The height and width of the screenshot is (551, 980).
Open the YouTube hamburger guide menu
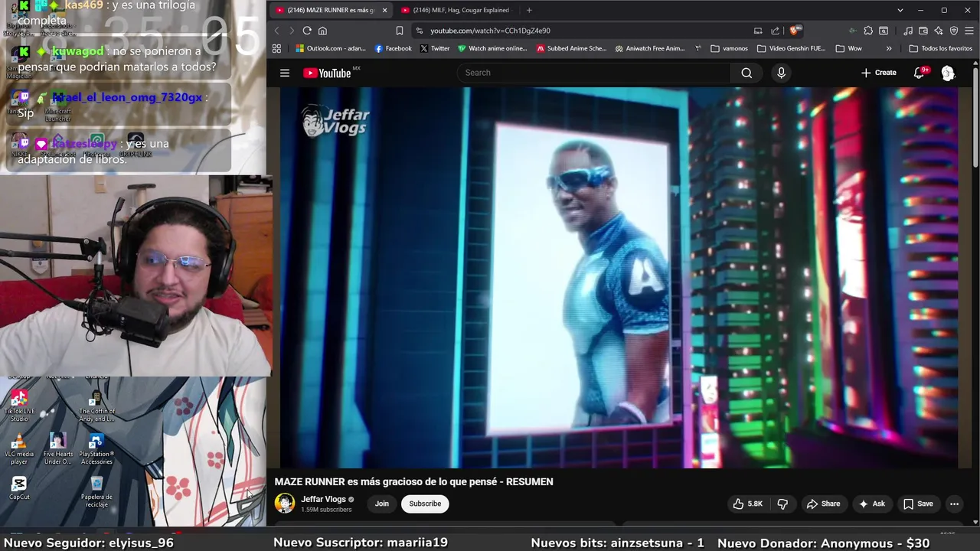click(x=285, y=73)
